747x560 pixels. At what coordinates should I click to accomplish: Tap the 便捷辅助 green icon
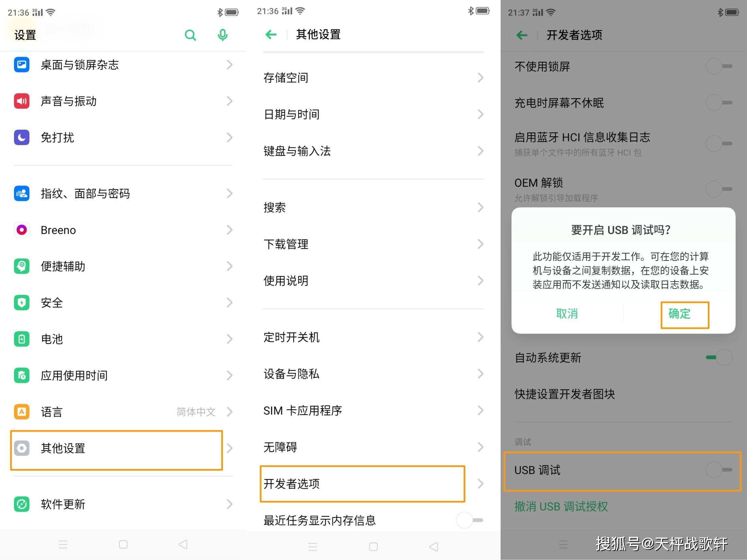pyautogui.click(x=22, y=266)
